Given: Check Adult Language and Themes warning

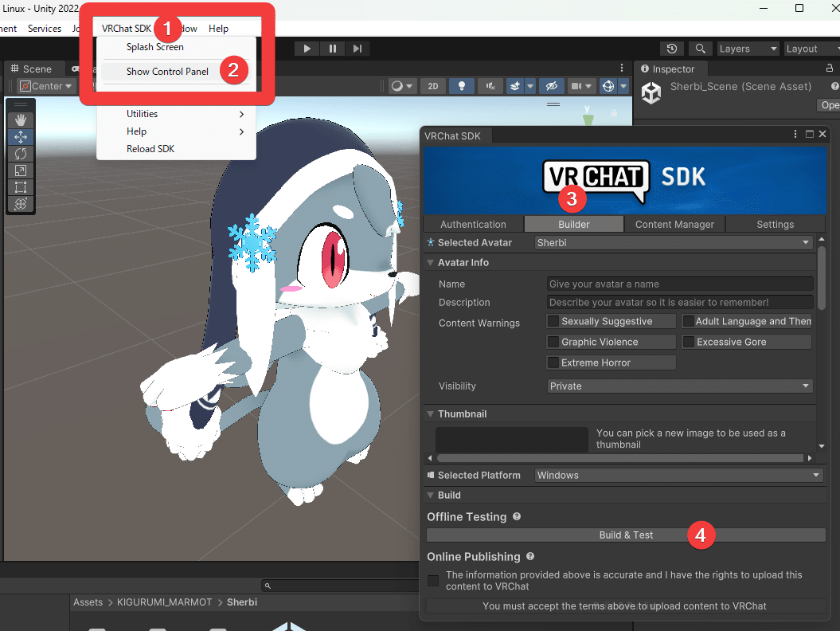Looking at the screenshot, I should [x=689, y=321].
